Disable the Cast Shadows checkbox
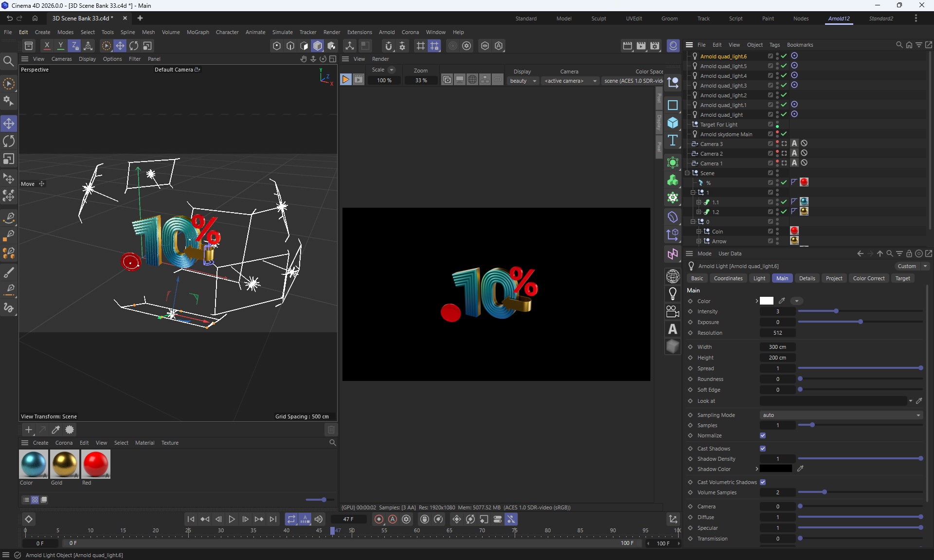The image size is (934, 560). (763, 449)
